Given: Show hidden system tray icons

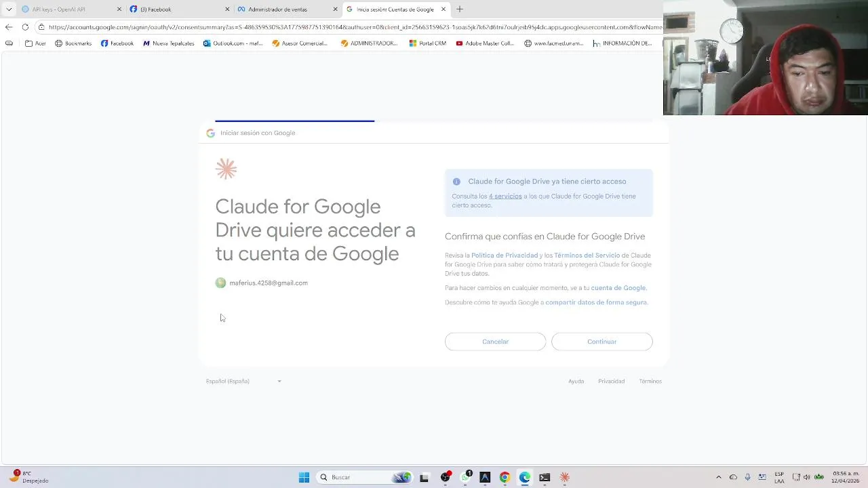Looking at the screenshot, I should coord(719,477).
